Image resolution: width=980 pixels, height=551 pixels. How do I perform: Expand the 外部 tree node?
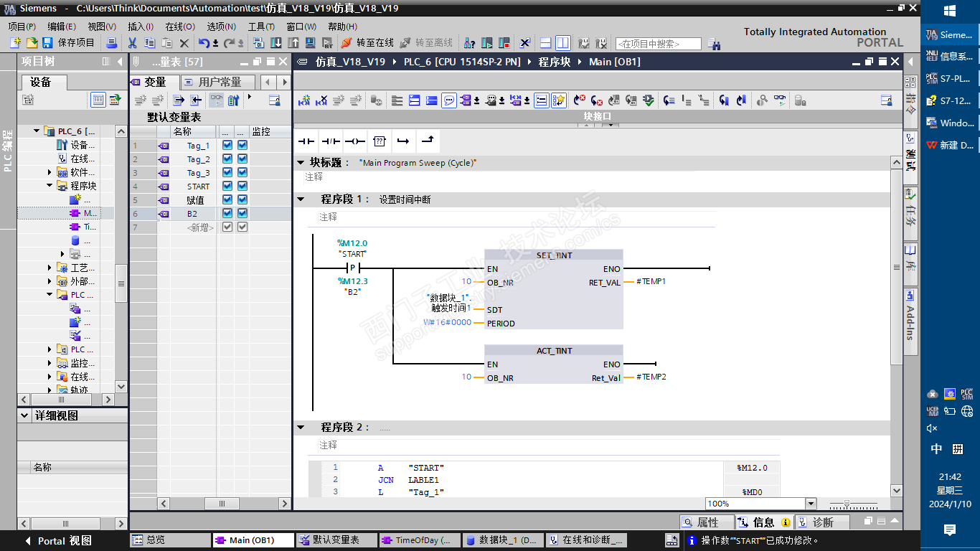[x=50, y=281]
